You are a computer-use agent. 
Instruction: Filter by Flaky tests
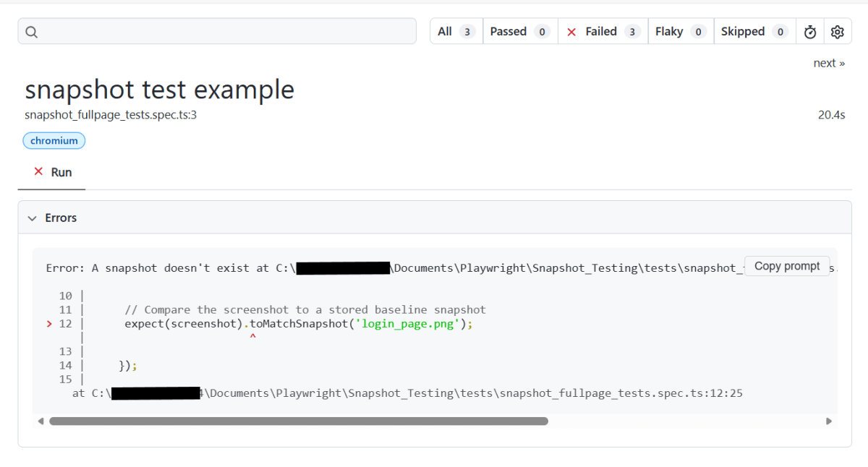coord(680,32)
